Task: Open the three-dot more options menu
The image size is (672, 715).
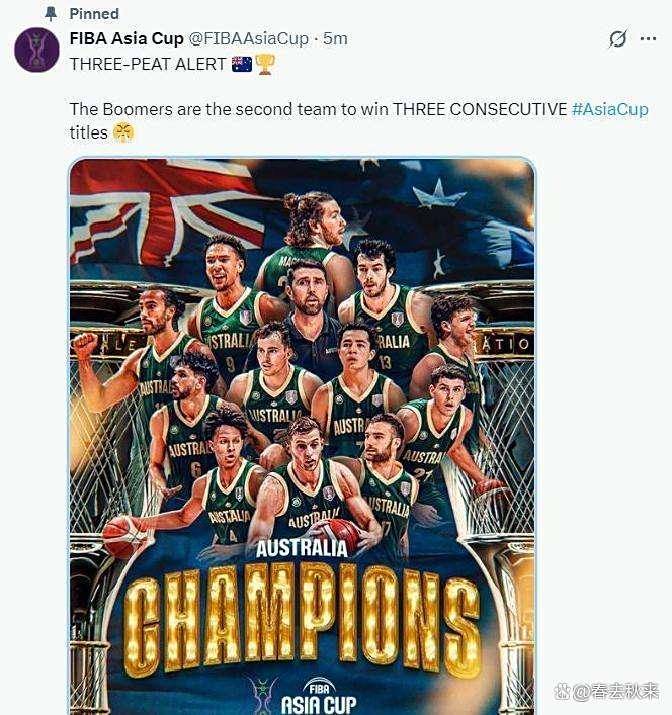Action: (648, 39)
